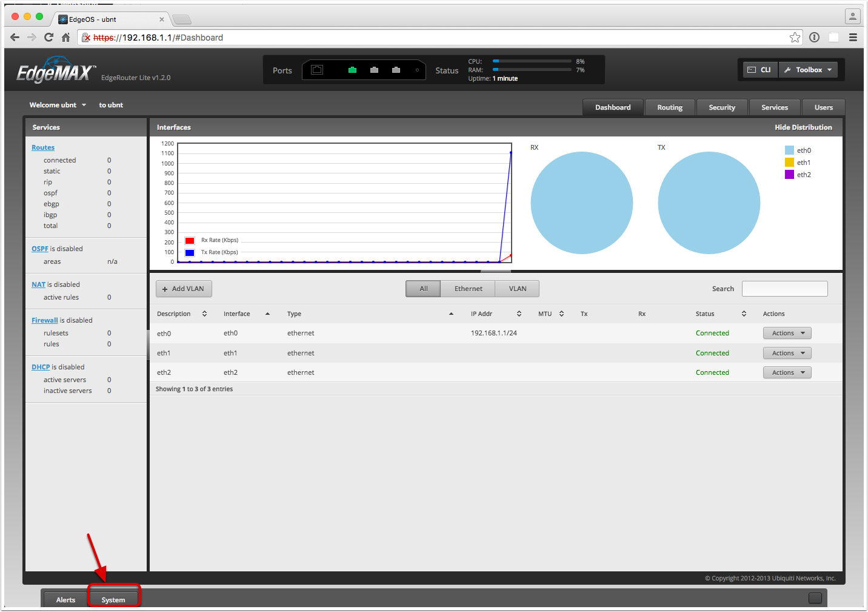This screenshot has width=868, height=612.
Task: Go to the Users tab
Action: coord(824,107)
